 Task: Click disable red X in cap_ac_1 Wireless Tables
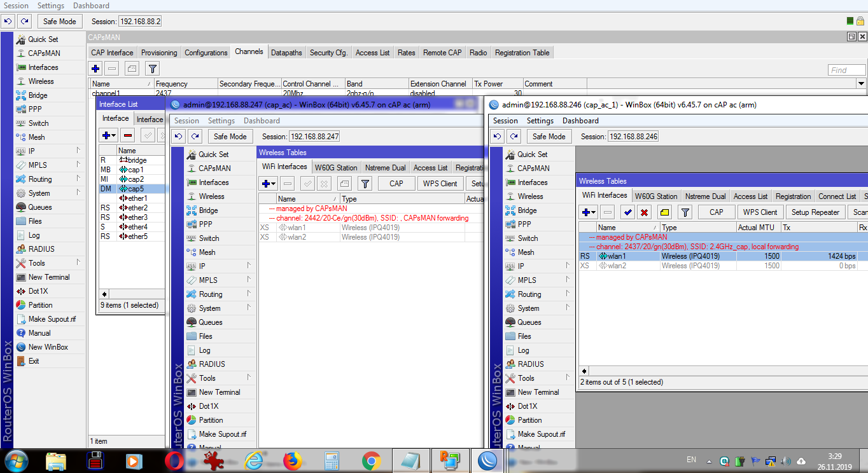click(x=644, y=212)
